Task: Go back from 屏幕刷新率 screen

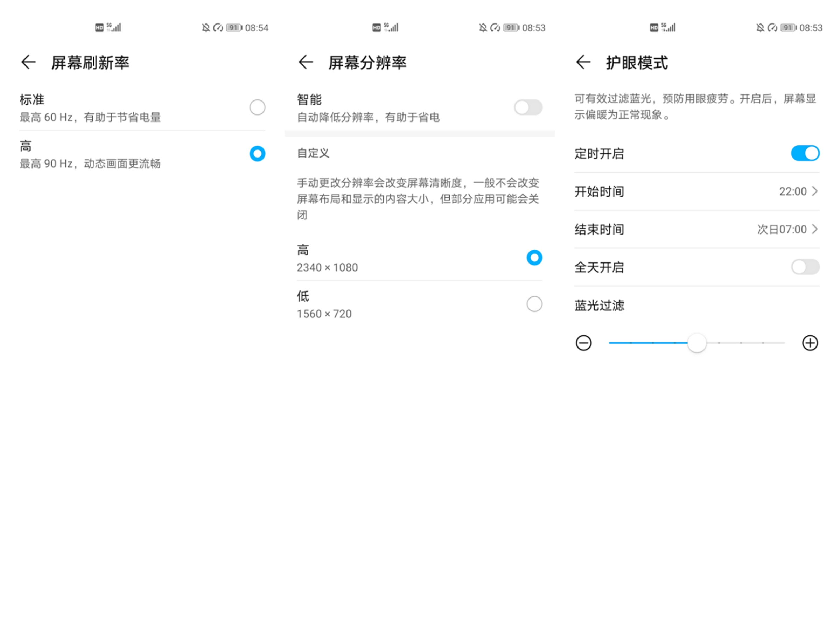Action: pos(28,62)
